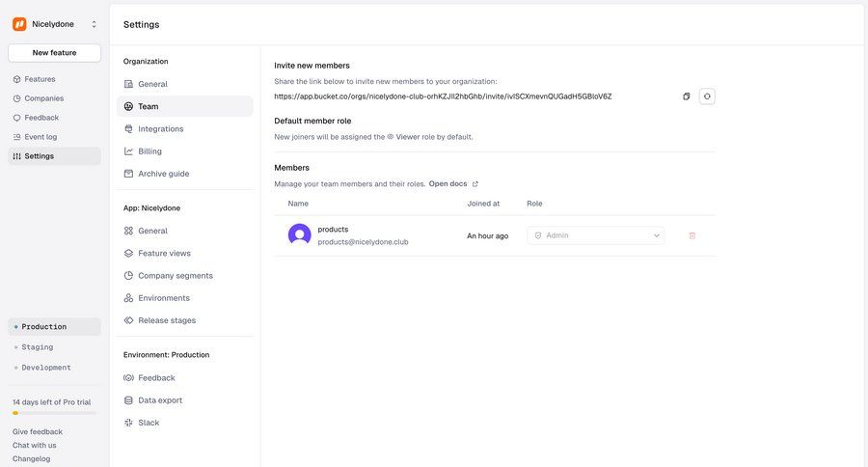Click Organization General building icon
This screenshot has width=868, height=467.
click(128, 84)
